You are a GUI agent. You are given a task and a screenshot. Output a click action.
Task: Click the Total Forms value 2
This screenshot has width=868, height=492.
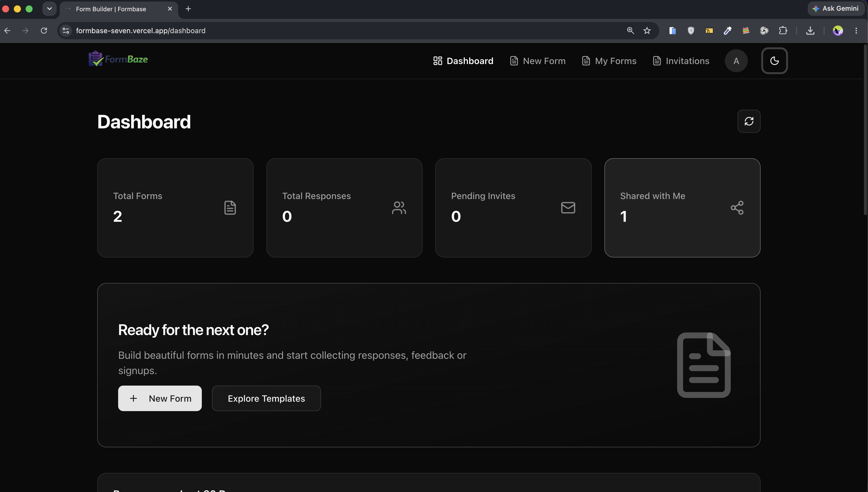(x=118, y=216)
